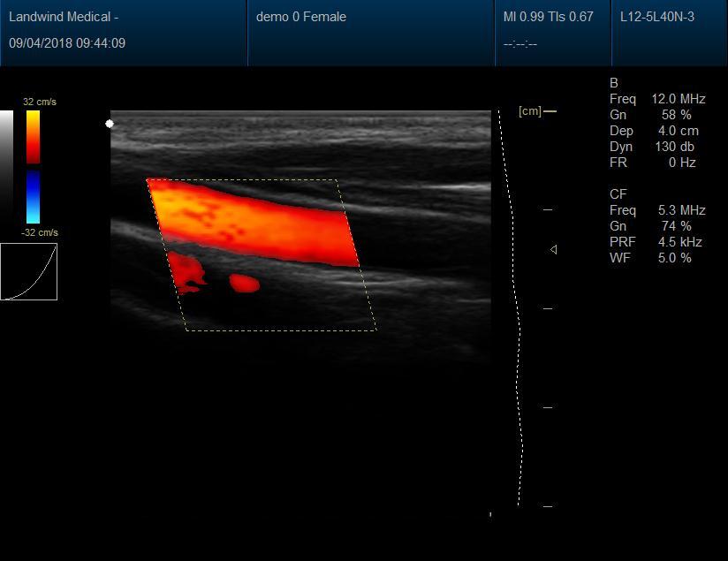The image size is (728, 561).
Task: Click B-mode frequency '12.0 MHz' value
Action: [679, 99]
